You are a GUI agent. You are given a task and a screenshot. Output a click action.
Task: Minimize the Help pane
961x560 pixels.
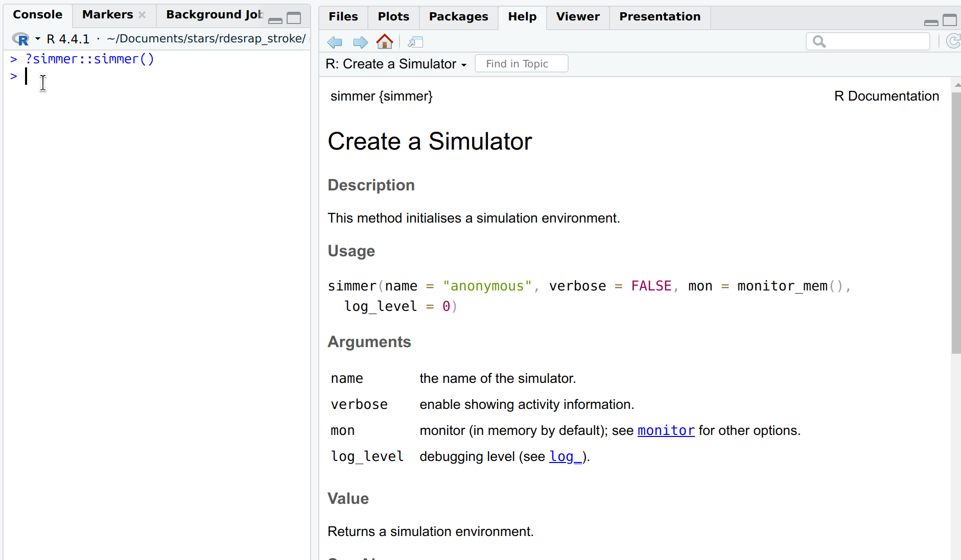(931, 21)
